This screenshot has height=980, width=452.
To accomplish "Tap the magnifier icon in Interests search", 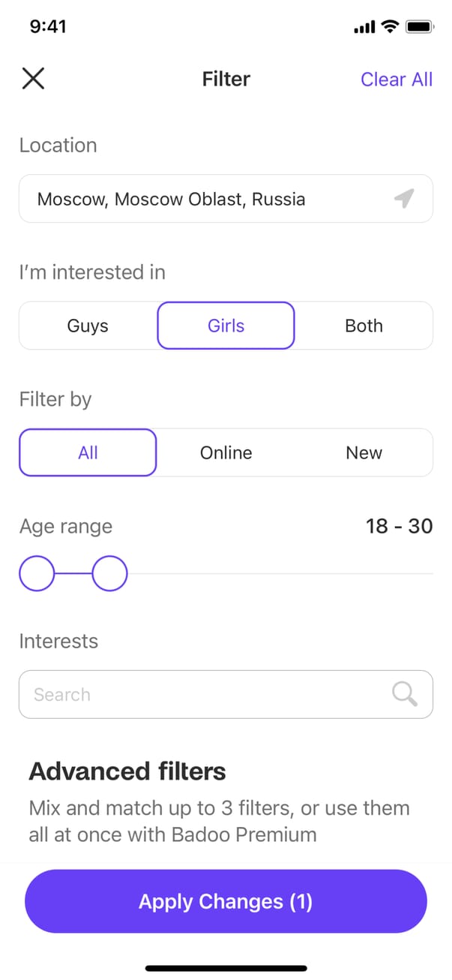I will [x=405, y=694].
